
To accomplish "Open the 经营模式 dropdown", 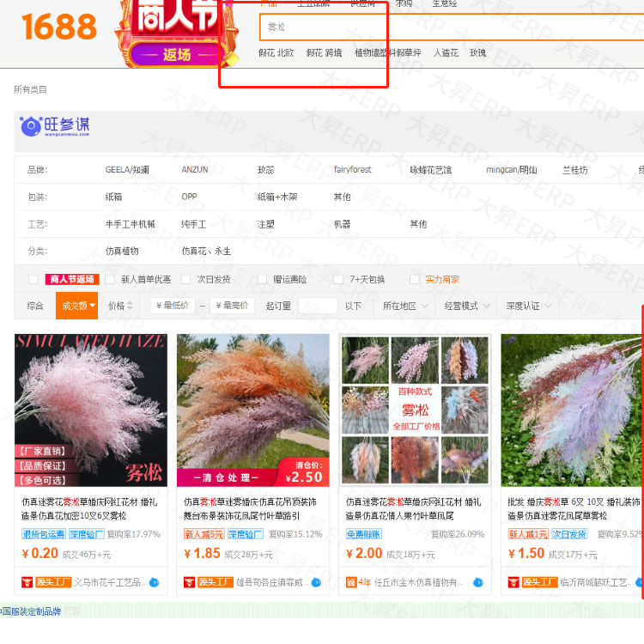I will 467,306.
